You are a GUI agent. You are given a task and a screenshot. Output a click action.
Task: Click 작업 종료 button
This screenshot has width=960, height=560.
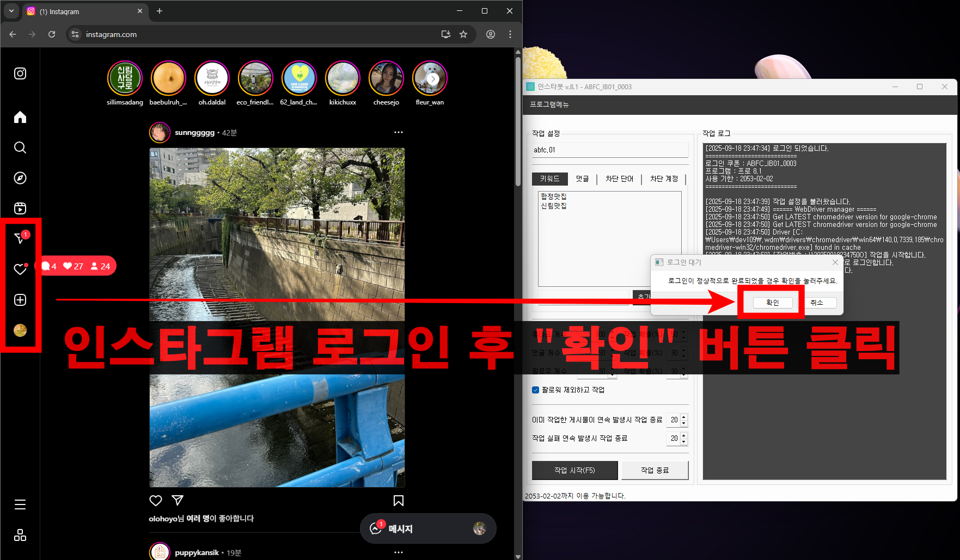[x=655, y=470]
